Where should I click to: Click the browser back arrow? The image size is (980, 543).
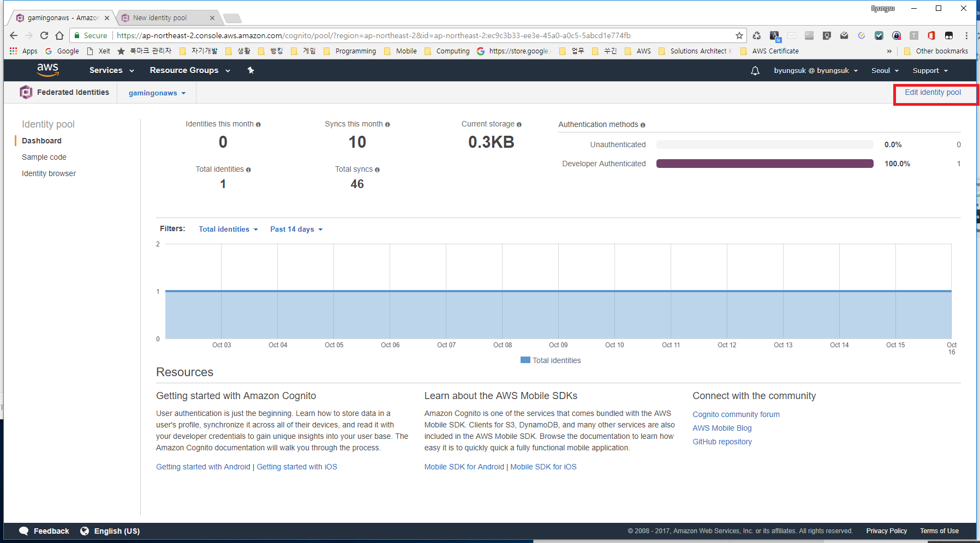pos(14,35)
